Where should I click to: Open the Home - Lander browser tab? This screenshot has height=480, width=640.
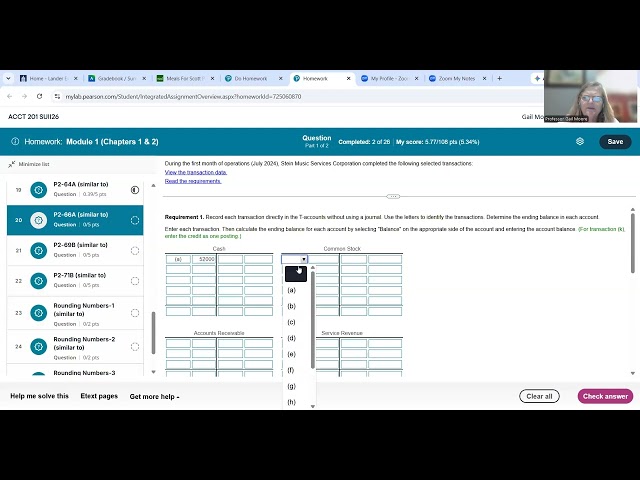tap(48, 78)
